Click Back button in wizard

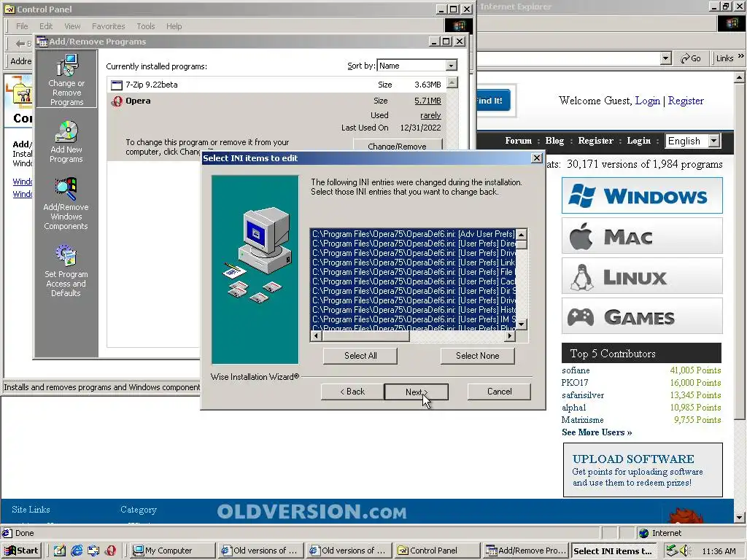pyautogui.click(x=352, y=392)
